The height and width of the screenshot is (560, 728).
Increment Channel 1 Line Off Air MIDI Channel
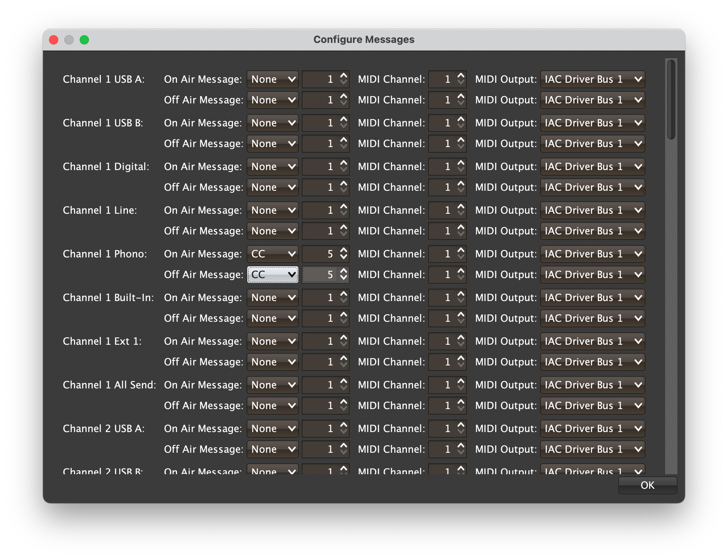coord(461,227)
